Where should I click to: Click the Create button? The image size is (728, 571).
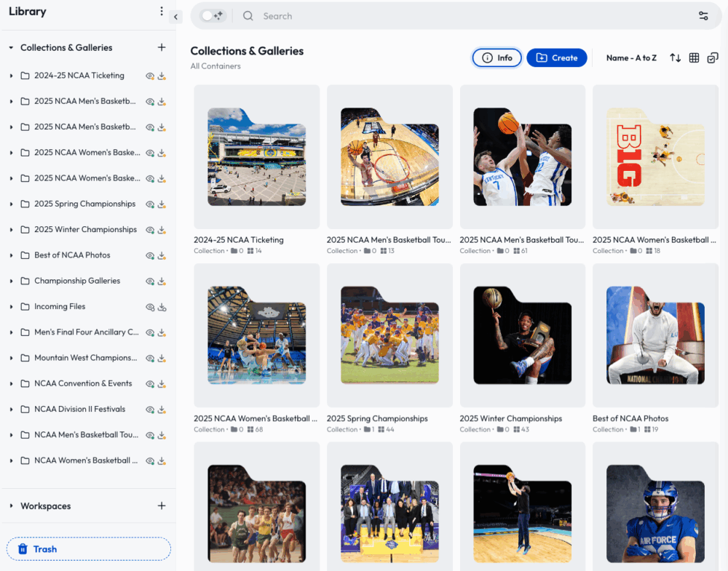click(557, 58)
